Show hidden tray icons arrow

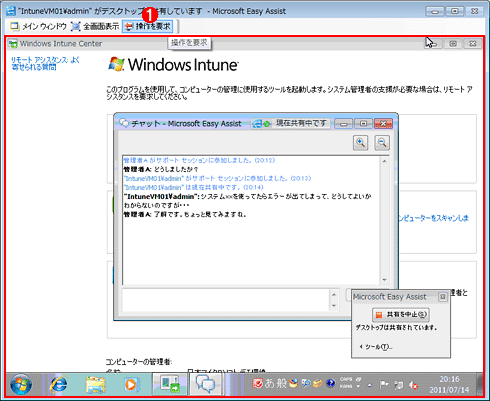(369, 386)
